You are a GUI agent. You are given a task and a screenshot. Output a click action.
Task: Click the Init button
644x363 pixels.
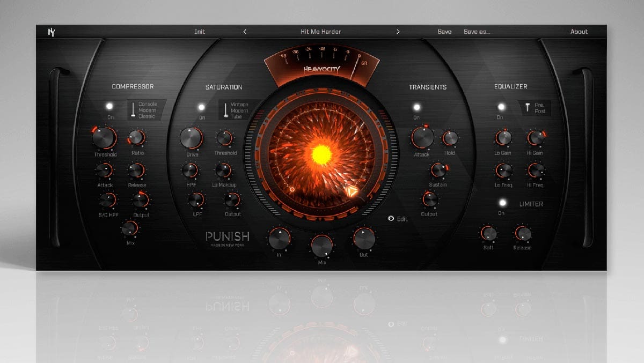tap(200, 32)
